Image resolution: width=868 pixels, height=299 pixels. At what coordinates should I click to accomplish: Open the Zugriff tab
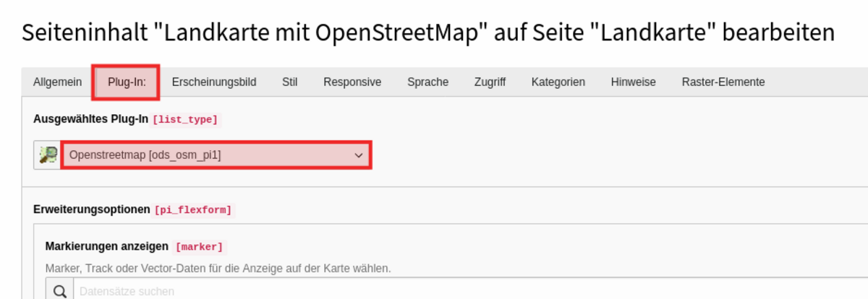pyautogui.click(x=490, y=82)
